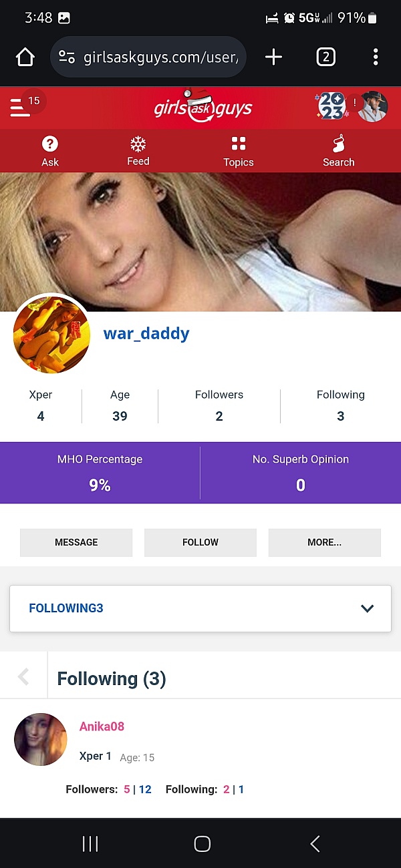Open the MORE... options button

[x=325, y=542]
